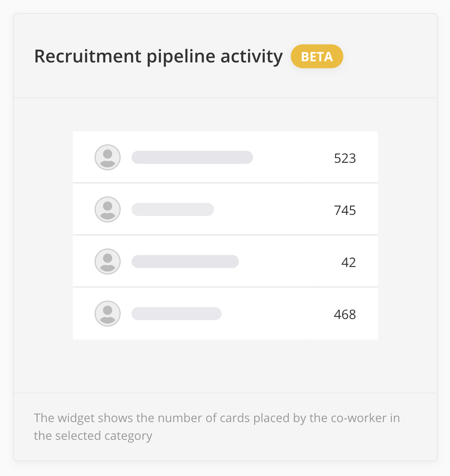Click the card count 523
The image size is (450, 476).
point(345,158)
